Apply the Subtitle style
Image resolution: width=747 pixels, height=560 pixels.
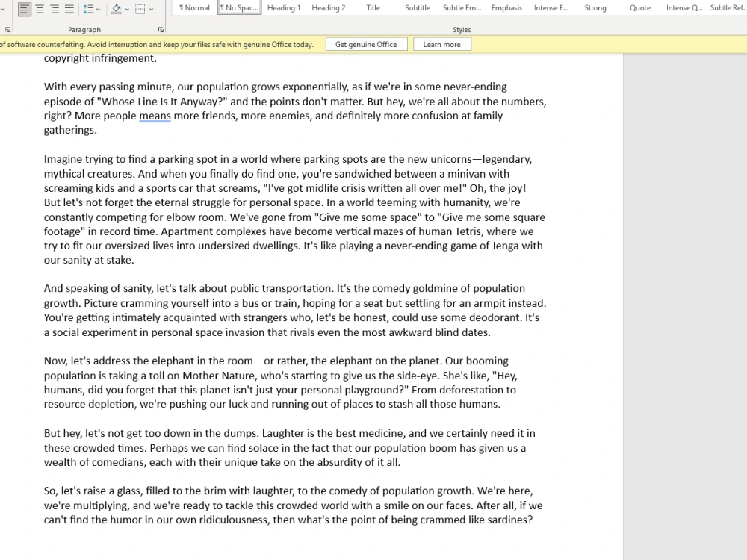tap(418, 7)
